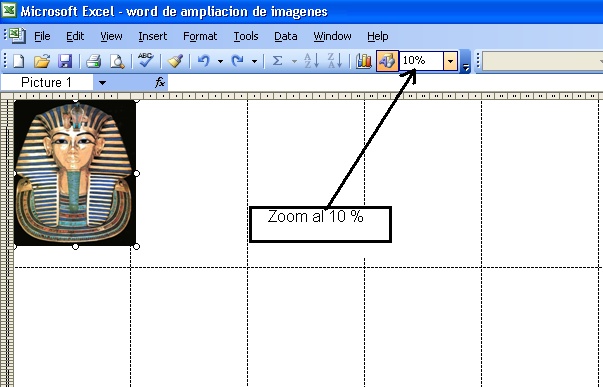Click the Excel workbook icon beside File

(17, 36)
